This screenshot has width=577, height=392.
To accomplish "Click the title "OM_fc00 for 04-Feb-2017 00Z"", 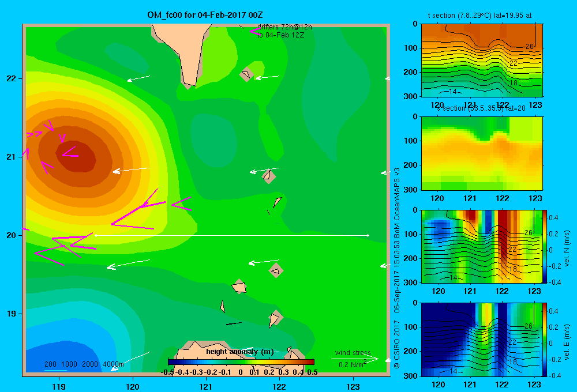I will point(205,15).
